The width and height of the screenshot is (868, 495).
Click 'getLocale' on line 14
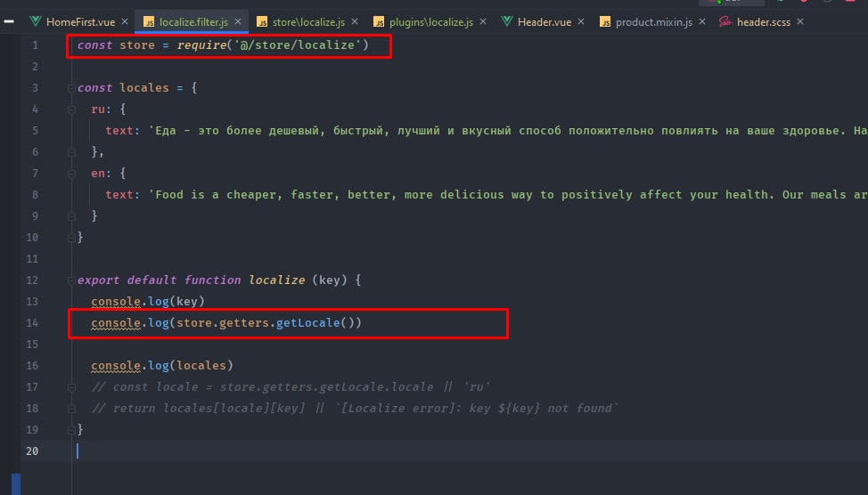point(307,323)
